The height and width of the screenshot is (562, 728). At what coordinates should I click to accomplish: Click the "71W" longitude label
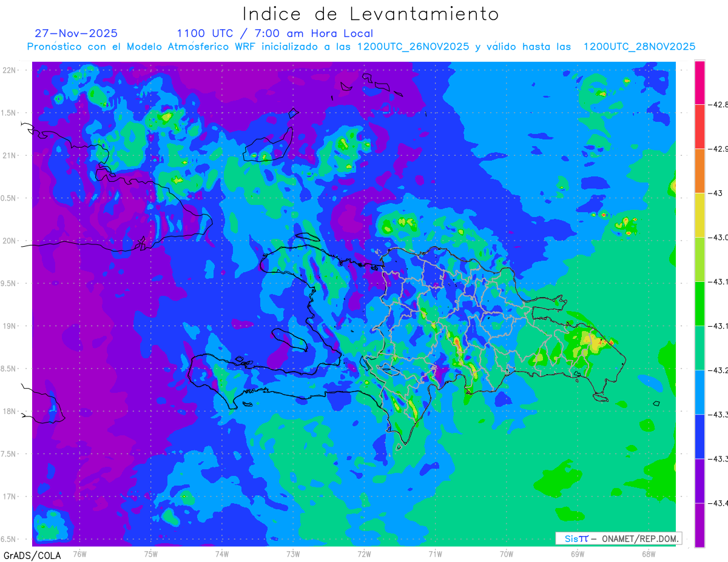[435, 554]
